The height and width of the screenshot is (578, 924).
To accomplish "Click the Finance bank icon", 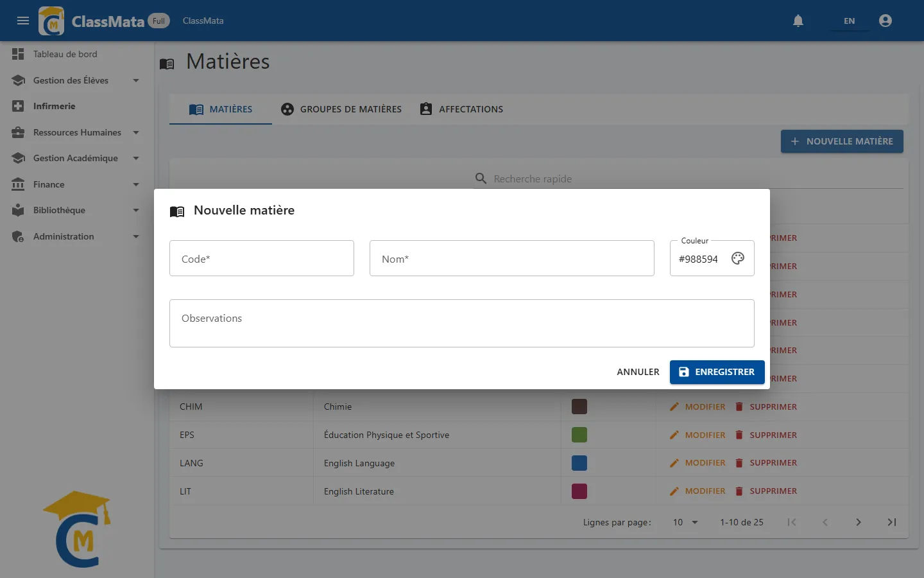I will coord(18,184).
